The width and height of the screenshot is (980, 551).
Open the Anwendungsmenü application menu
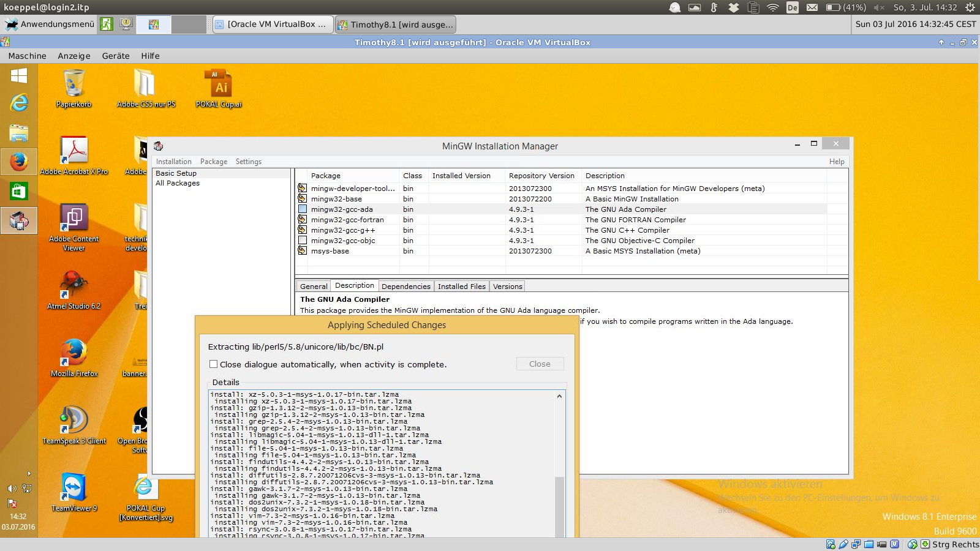(x=50, y=24)
